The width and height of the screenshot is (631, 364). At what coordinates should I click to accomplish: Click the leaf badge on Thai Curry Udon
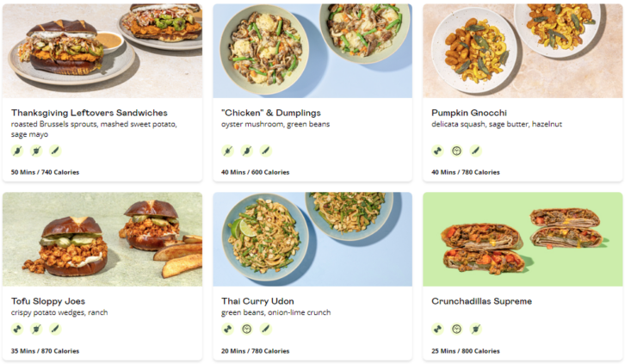[265, 329]
